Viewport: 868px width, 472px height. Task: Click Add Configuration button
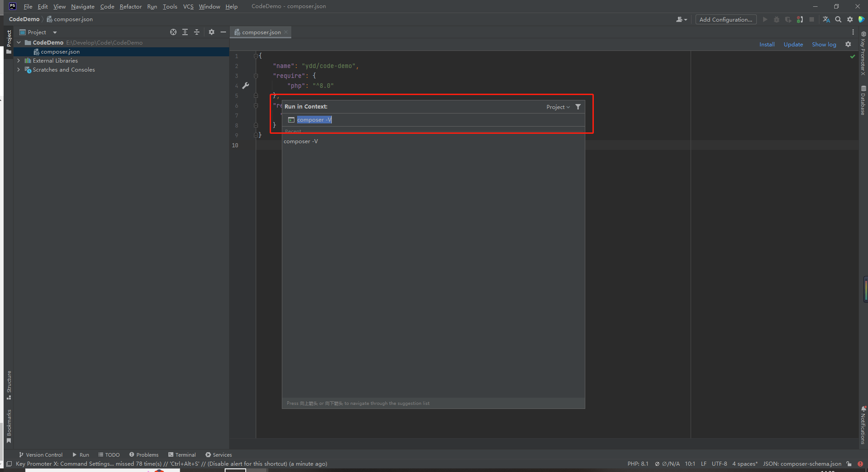[x=726, y=19]
